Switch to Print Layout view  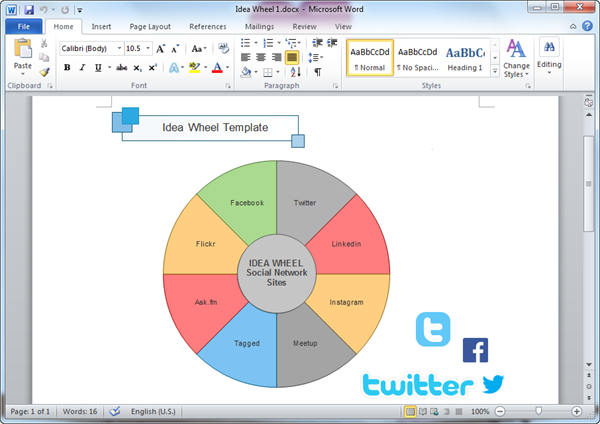point(410,412)
